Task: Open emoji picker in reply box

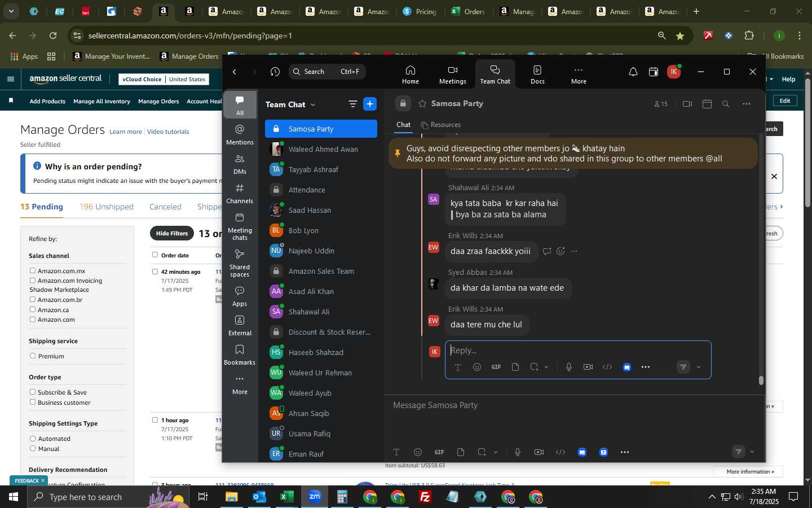Action: [477, 367]
